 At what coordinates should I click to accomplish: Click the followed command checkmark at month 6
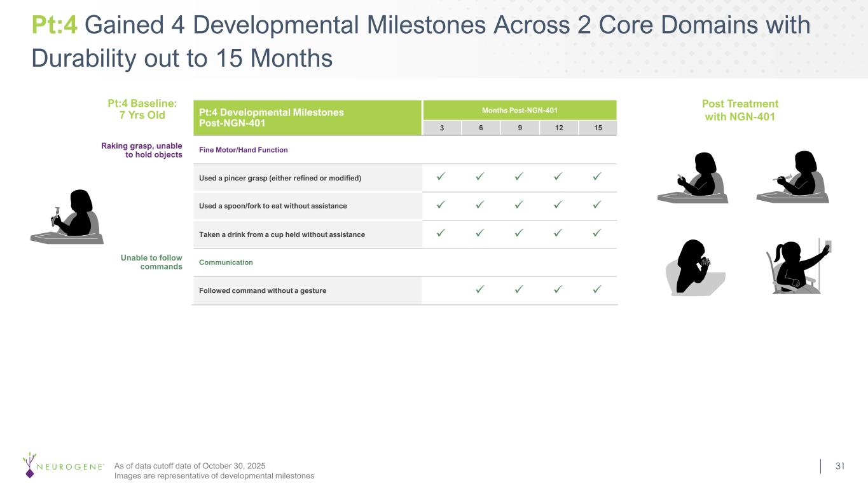[x=480, y=290]
